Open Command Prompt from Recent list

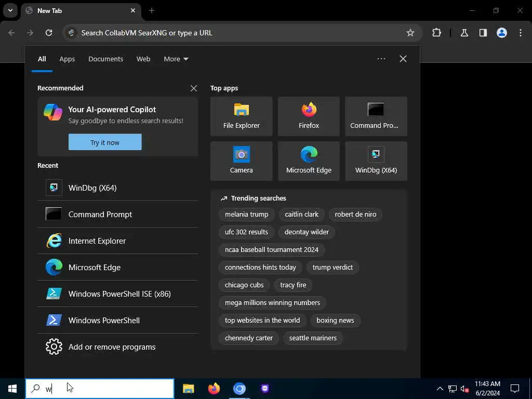(118, 214)
